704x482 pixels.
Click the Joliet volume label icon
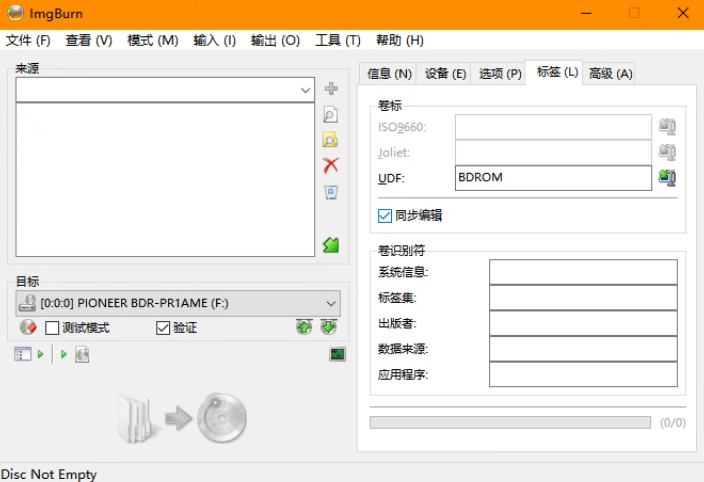pyautogui.click(x=667, y=152)
